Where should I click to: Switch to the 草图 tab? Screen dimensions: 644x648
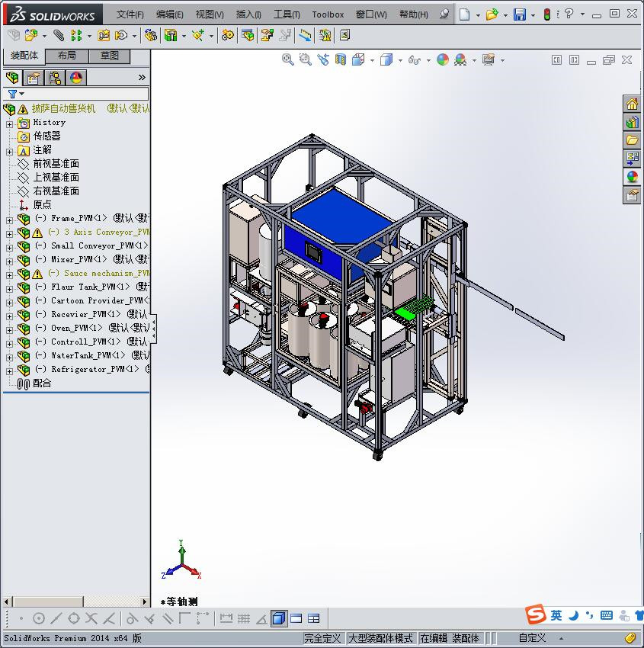[x=110, y=56]
